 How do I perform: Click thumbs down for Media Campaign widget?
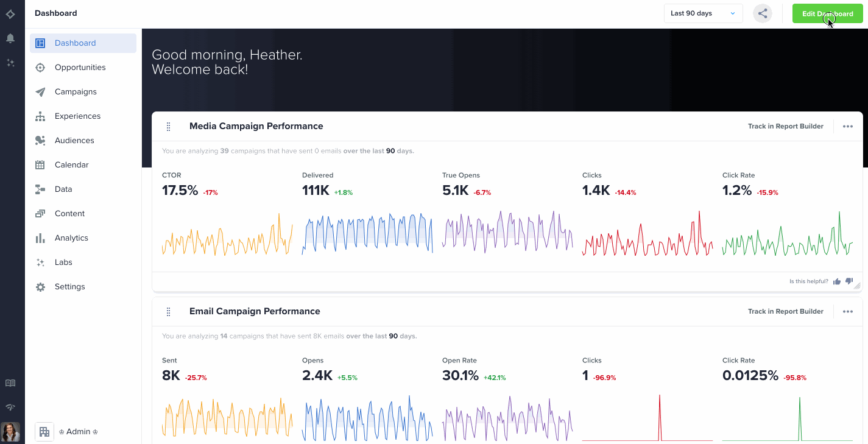849,281
